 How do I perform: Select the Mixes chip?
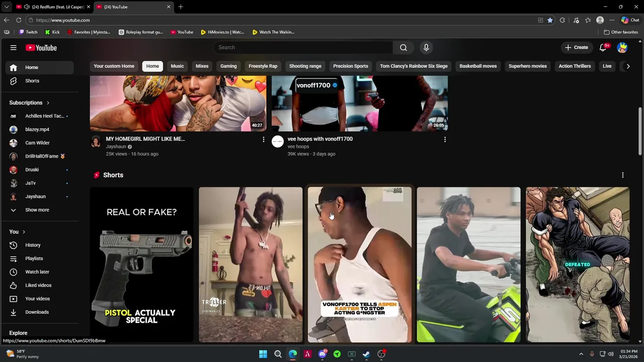202,66
